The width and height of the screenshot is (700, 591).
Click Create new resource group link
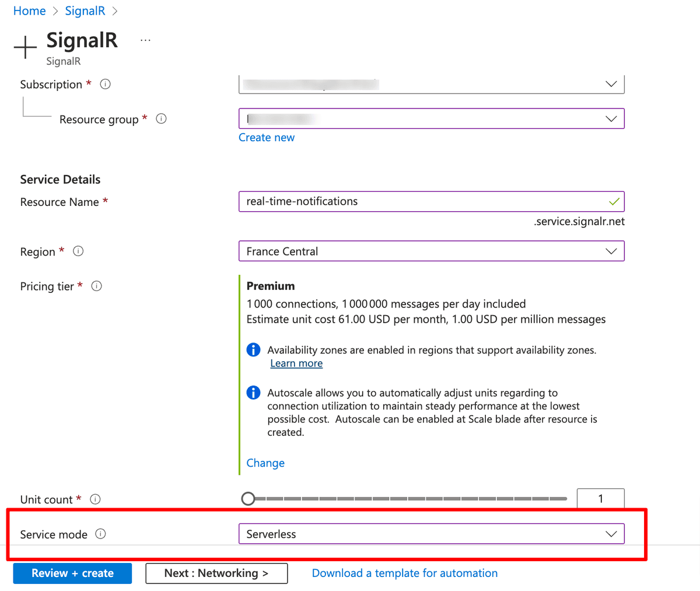pyautogui.click(x=267, y=138)
